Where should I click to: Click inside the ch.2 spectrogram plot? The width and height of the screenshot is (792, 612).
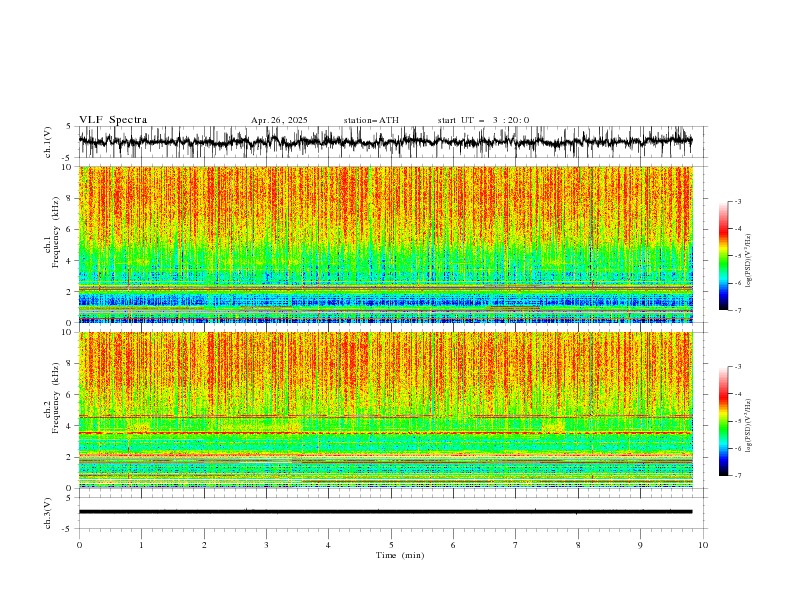[x=385, y=410]
